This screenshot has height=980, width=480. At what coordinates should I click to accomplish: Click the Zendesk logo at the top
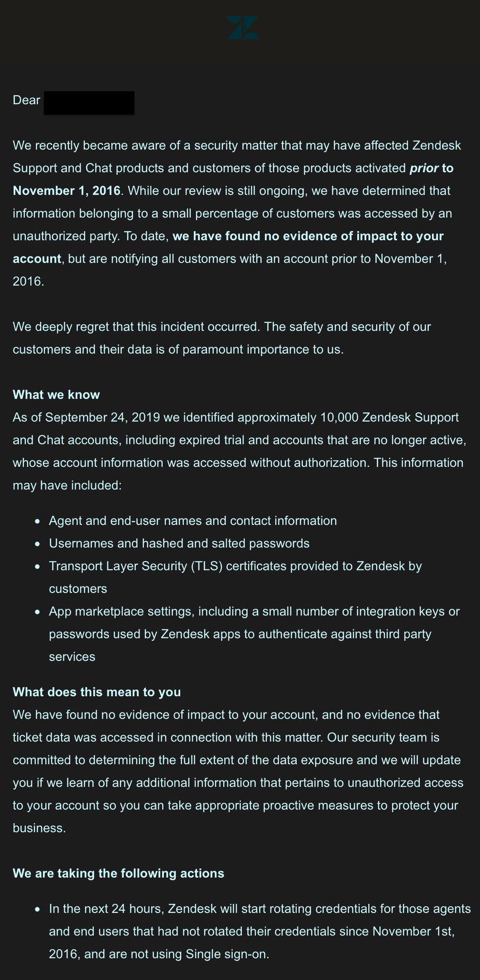243,27
